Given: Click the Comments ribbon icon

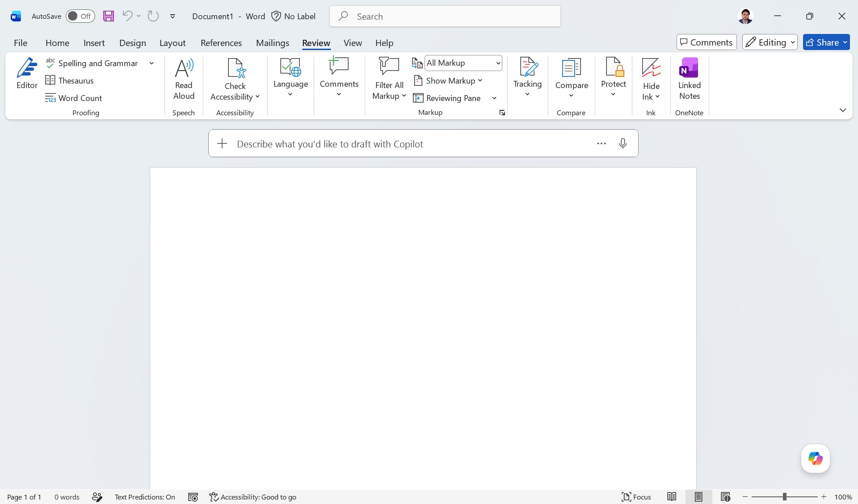Looking at the screenshot, I should [339, 66].
